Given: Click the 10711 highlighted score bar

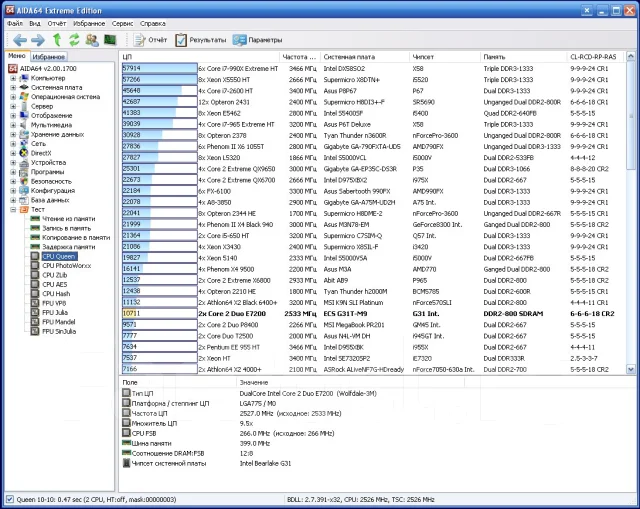Looking at the screenshot, I should click(x=160, y=313).
